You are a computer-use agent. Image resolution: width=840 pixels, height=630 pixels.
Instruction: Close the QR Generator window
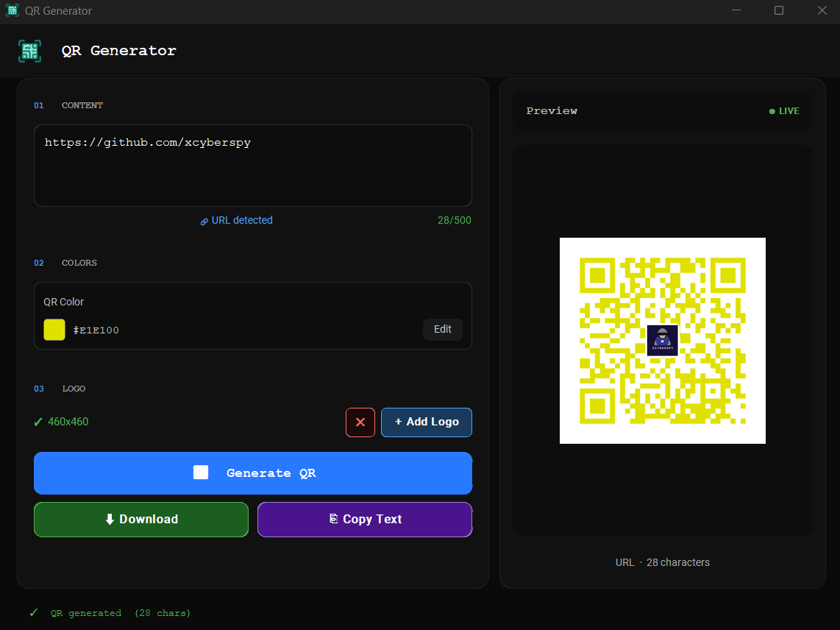(822, 10)
